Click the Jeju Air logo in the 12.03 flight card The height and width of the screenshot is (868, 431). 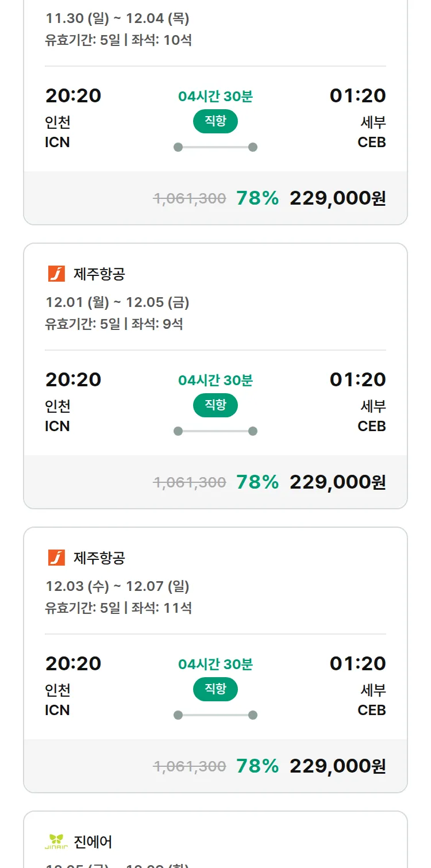[56, 558]
